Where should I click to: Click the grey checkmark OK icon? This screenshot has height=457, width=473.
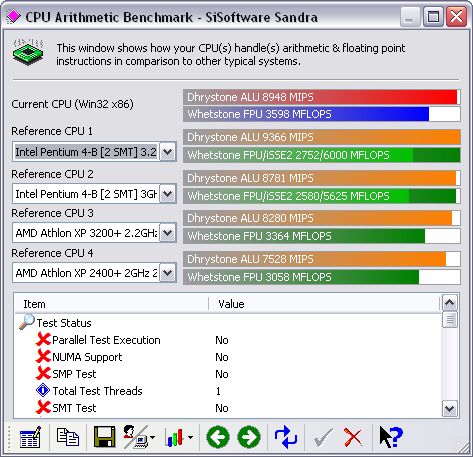[x=323, y=437]
